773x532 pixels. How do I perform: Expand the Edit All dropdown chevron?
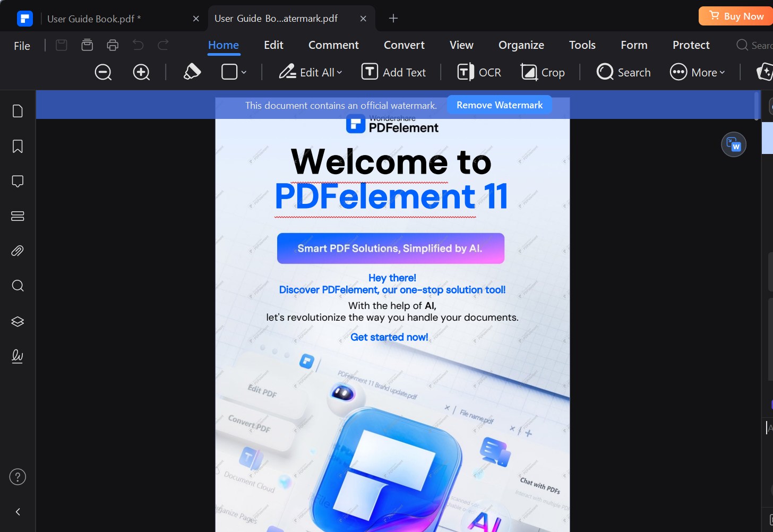click(340, 72)
